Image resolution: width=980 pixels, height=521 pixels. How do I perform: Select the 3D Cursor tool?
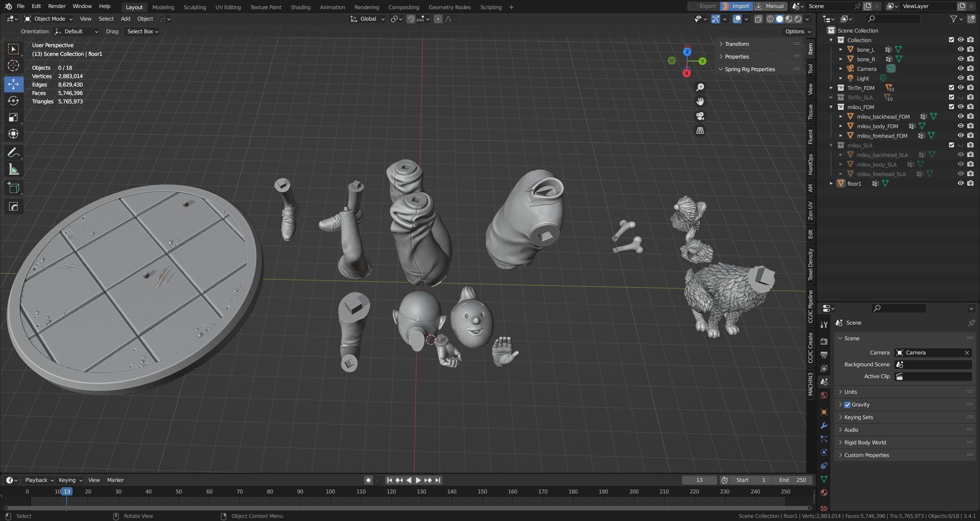tap(13, 66)
